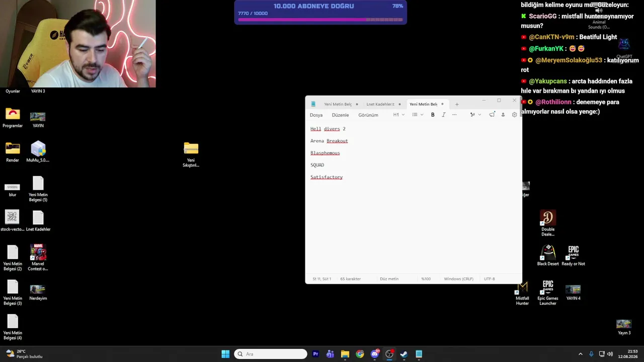Select Marvel Contest desktop icon
This screenshot has height=362, width=644.
point(38,257)
